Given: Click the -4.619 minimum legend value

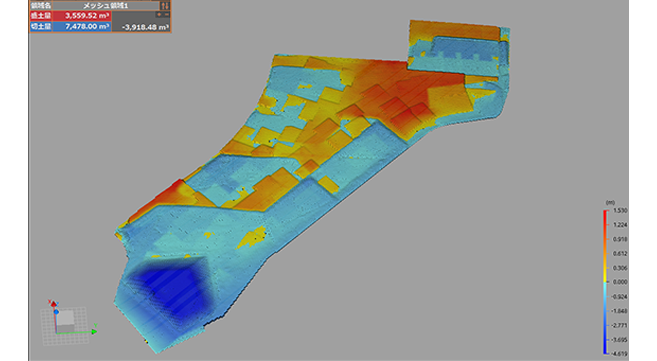Looking at the screenshot, I should 620,354.
